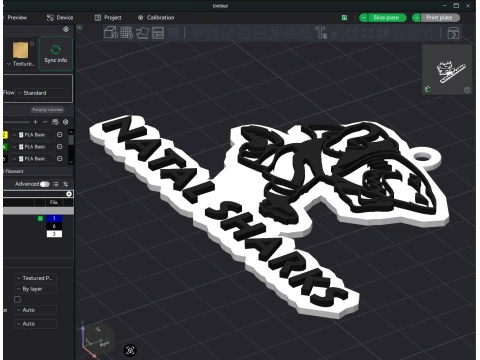Screen dimensions: 480x360
Task: Select the Text shape tool
Action: click(321, 33)
